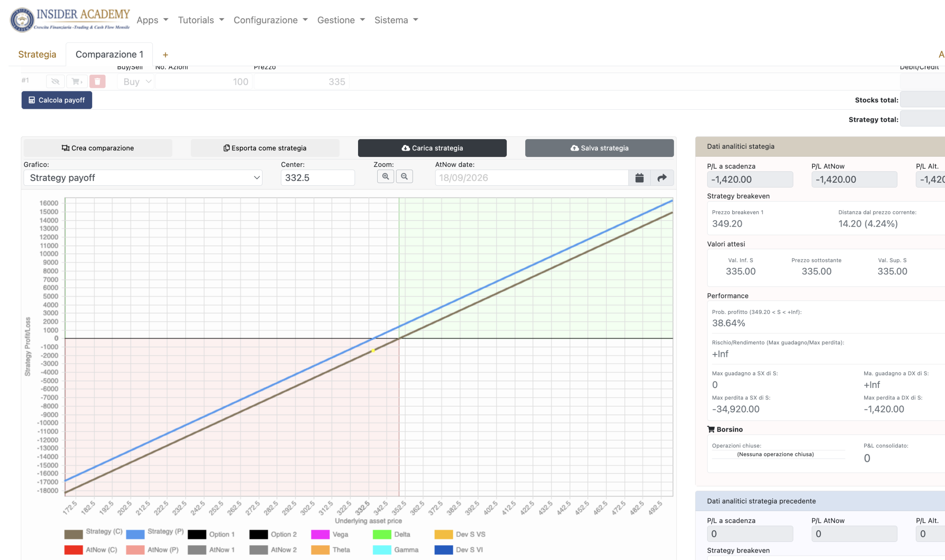
Task: Toggle Strategy (C) legend swatch
Action: pyautogui.click(x=73, y=534)
